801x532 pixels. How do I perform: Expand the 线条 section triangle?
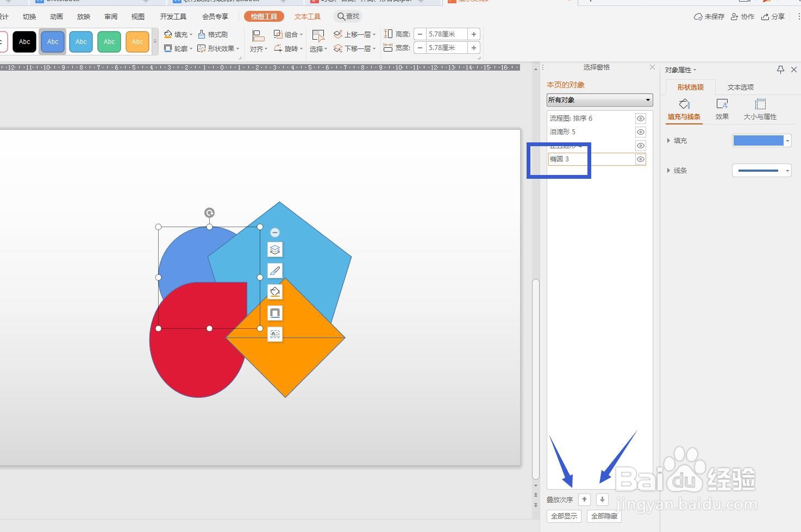668,170
